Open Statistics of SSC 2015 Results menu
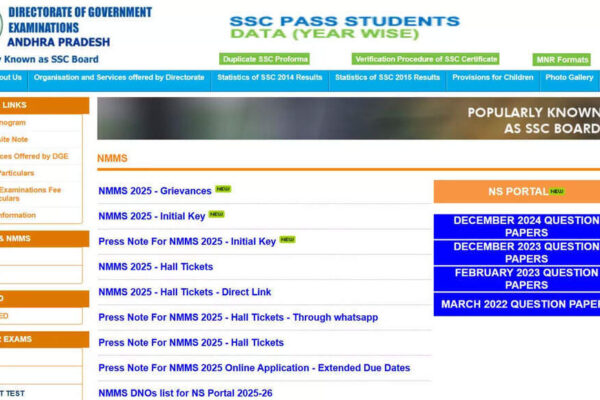The width and height of the screenshot is (600, 400). click(388, 77)
